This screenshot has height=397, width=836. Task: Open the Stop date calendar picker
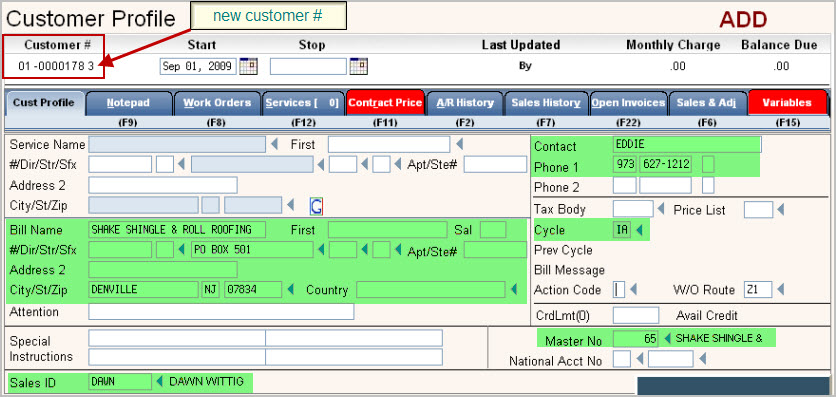point(359,66)
